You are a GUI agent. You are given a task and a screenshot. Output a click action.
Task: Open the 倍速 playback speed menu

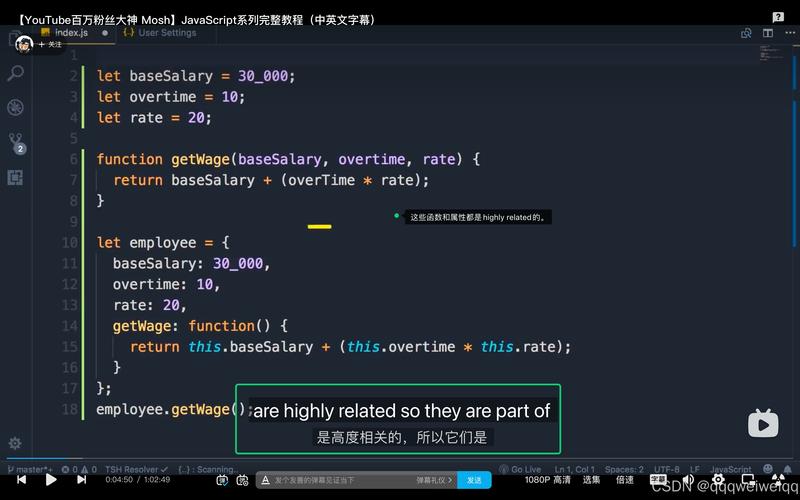[x=625, y=480]
